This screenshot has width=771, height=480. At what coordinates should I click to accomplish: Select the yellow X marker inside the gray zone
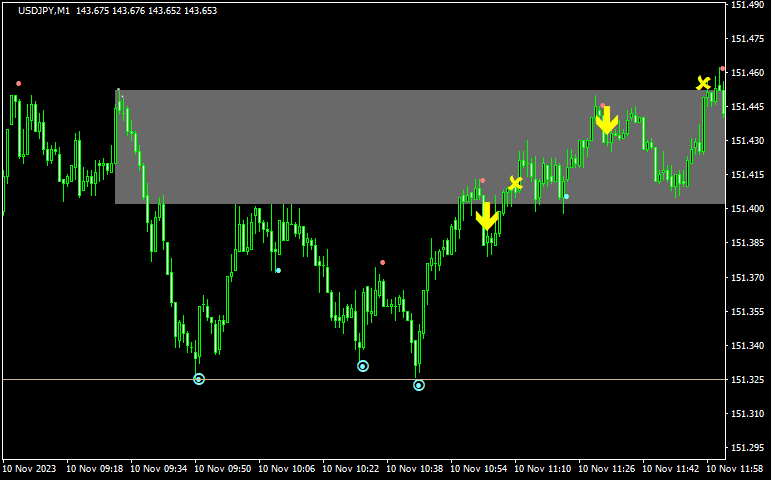click(x=515, y=183)
